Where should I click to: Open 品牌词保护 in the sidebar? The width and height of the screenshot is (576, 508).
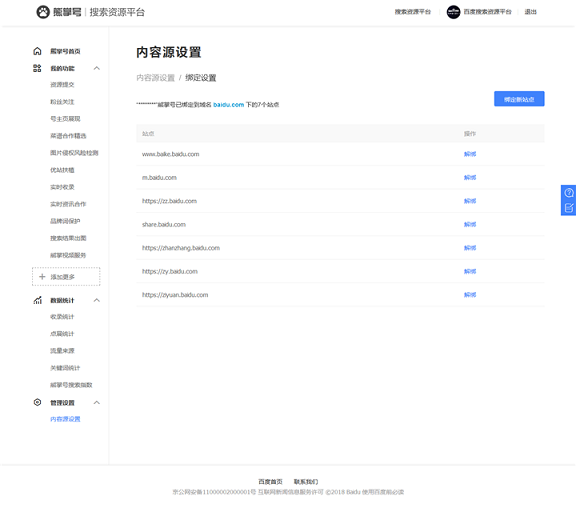tap(65, 221)
